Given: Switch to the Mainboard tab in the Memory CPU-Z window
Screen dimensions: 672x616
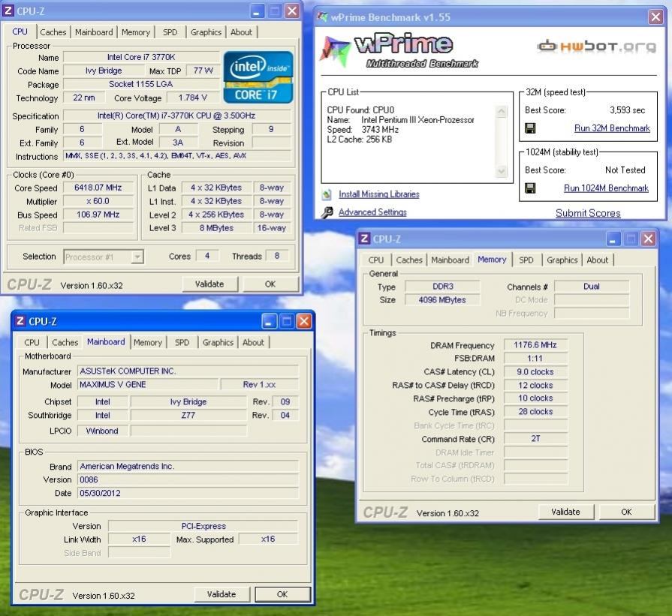Looking at the screenshot, I should click(x=450, y=260).
